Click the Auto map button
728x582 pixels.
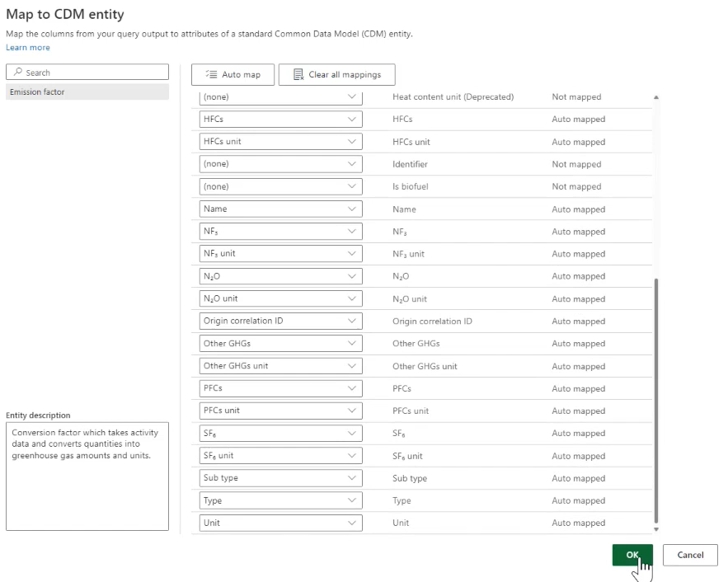(232, 75)
